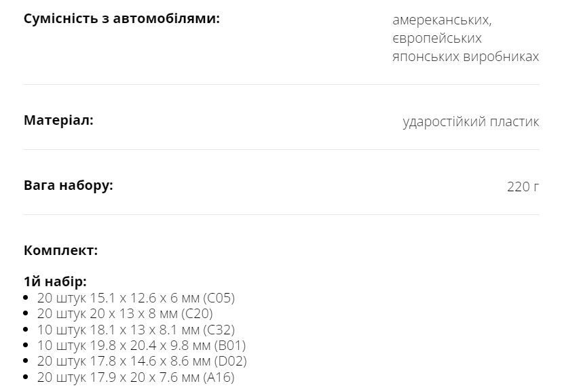Click the bullet point before the C05 item
The image size is (562, 392).
coord(26,298)
